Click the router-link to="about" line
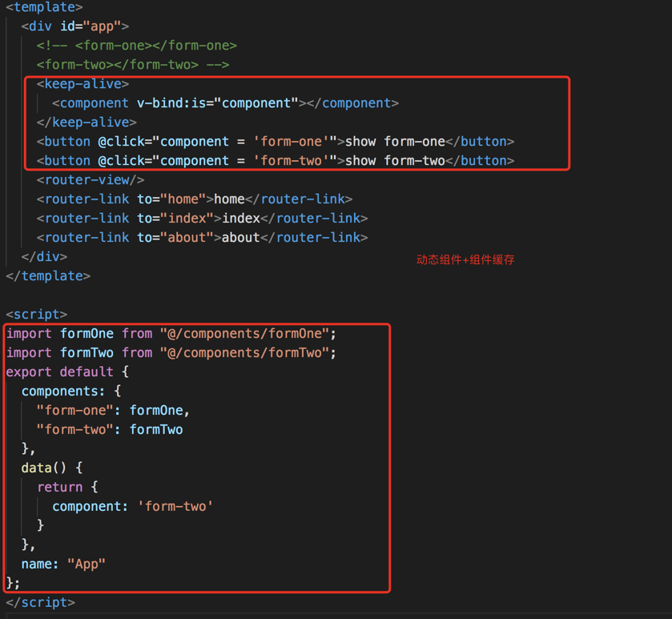The height and width of the screenshot is (619, 672). tap(203, 238)
